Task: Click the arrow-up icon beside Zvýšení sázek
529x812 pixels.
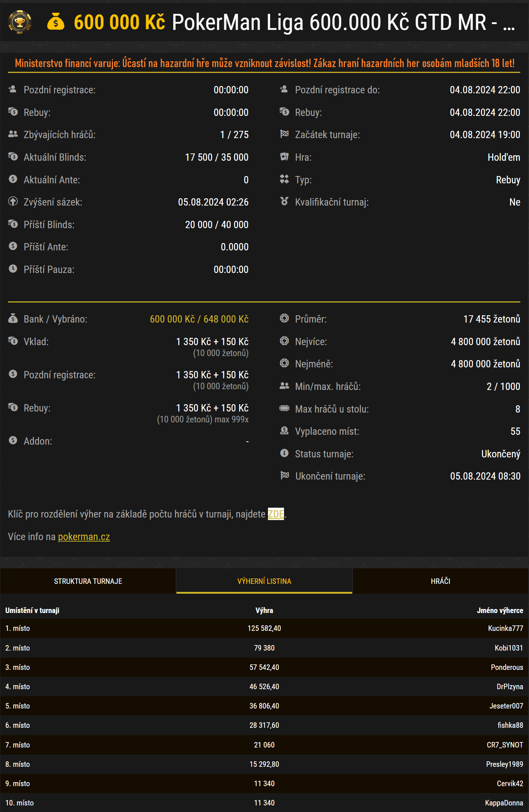Action: (13, 202)
